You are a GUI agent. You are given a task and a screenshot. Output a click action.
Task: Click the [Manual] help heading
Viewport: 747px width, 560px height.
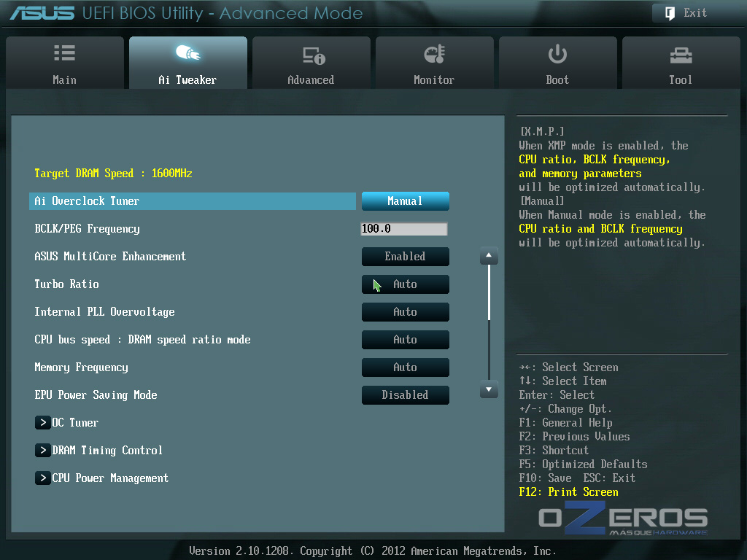542,201
